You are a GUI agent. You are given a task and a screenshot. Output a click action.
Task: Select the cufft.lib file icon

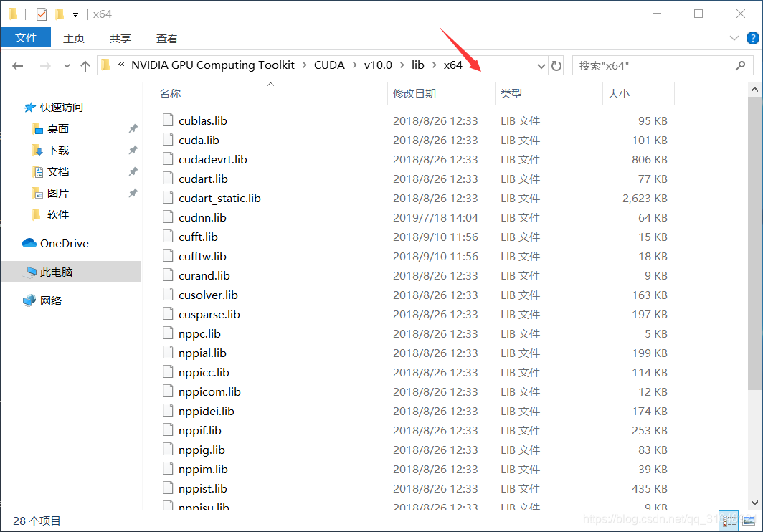(168, 236)
